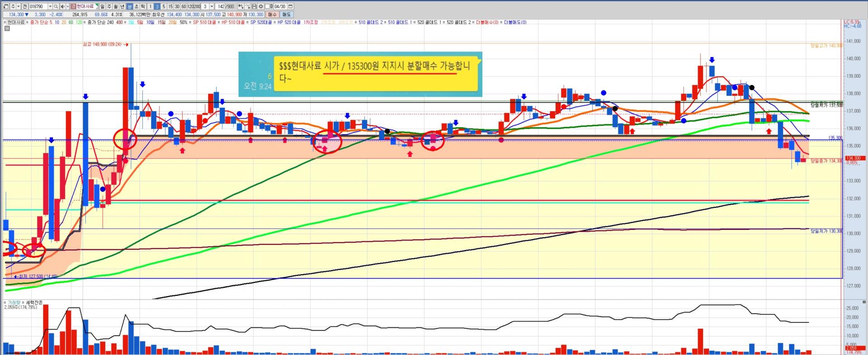The image size is (868, 355).
Task: Select the 3-minute interval button
Action: click(x=157, y=7)
